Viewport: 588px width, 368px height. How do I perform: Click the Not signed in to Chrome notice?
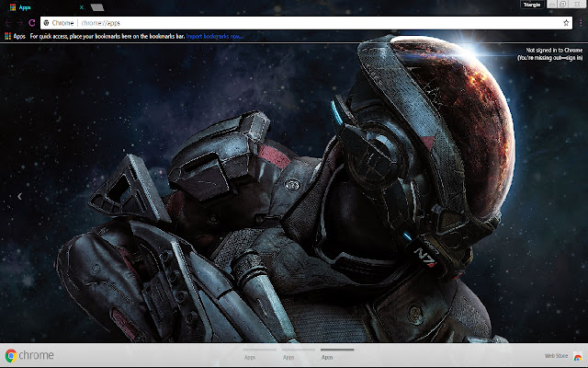[549, 53]
